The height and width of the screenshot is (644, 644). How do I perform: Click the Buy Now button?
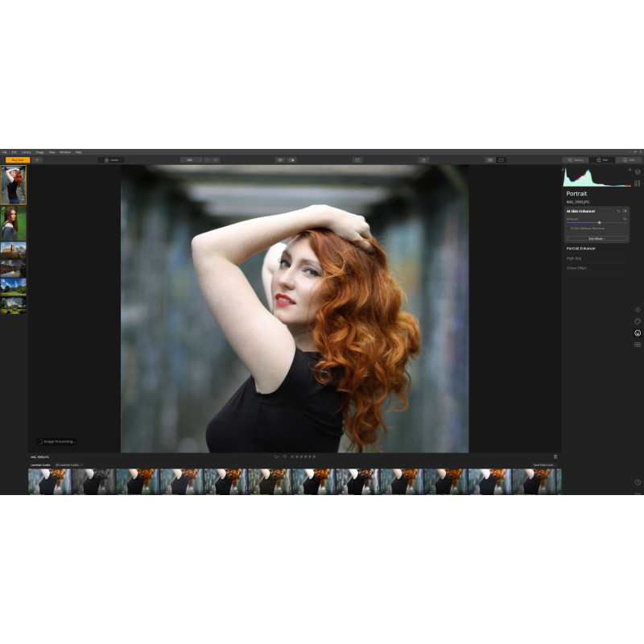(17, 160)
